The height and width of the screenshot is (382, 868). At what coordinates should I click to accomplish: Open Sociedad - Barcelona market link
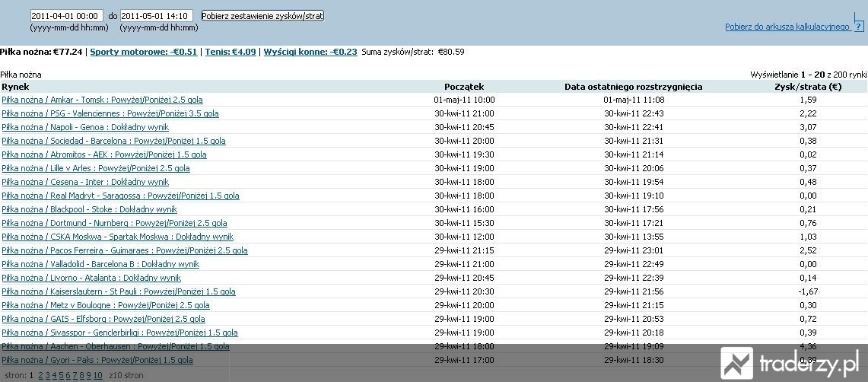113,142
